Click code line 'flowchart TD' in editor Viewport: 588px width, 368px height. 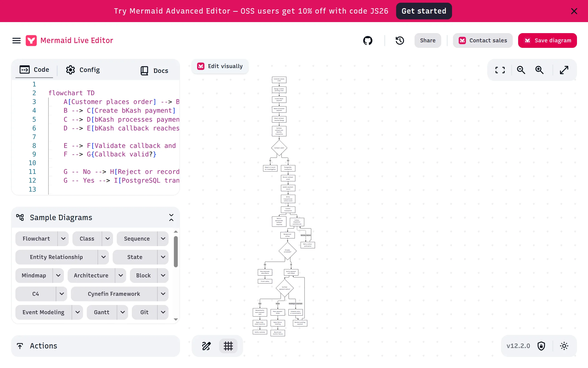click(x=71, y=93)
